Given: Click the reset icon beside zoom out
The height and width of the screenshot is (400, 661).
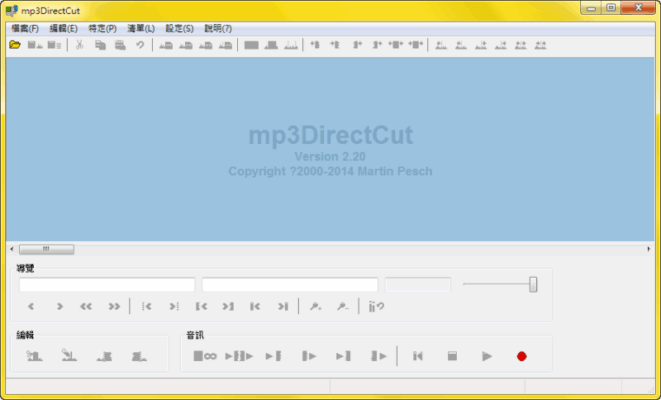Looking at the screenshot, I should pyautogui.click(x=376, y=306).
